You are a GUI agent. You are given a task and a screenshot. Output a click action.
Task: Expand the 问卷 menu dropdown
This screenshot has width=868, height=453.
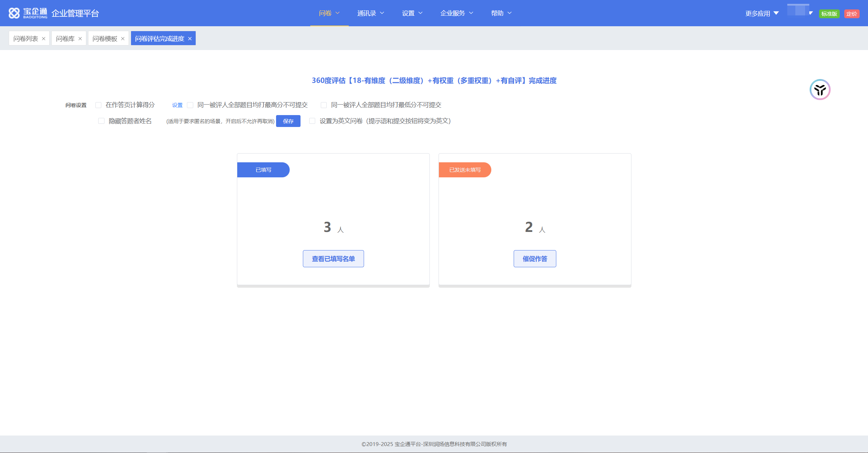(329, 13)
